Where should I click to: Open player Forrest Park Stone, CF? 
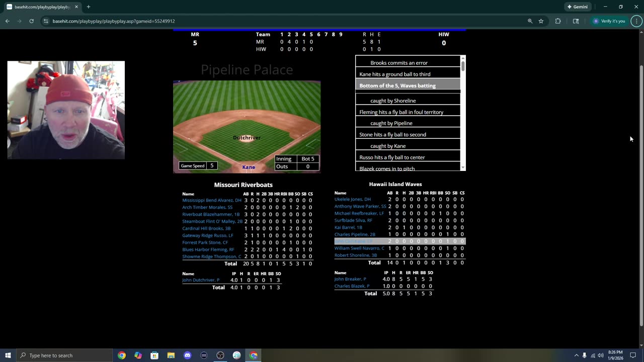(205, 242)
